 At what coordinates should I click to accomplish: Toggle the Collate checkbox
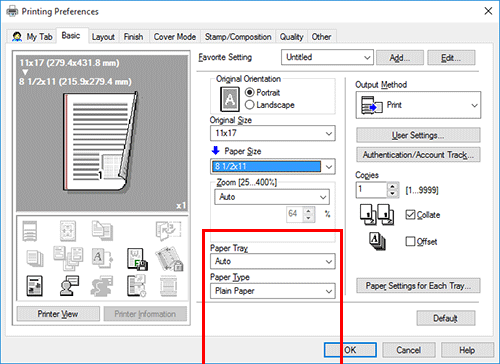tap(410, 215)
